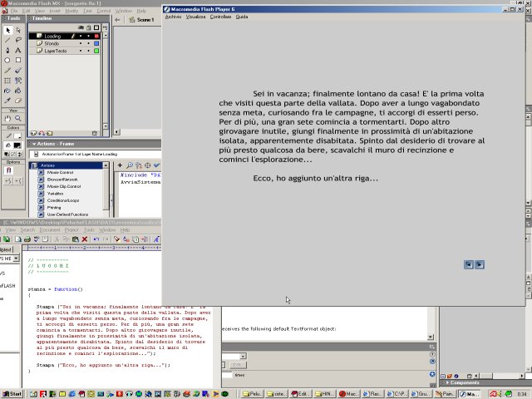Select the Paint Bucket tool

[x=18, y=91]
